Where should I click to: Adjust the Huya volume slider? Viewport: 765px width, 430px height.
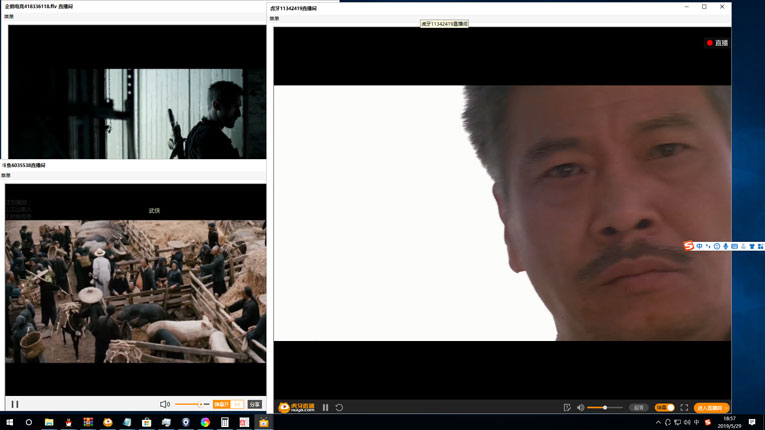pos(604,408)
